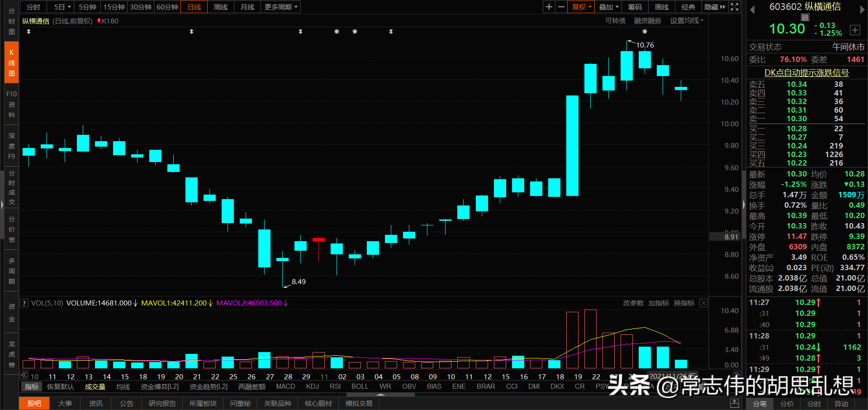Viewport: 868px width, 410px height.
Task: Zoom out the chart with minus icon
Action: pyautogui.click(x=560, y=7)
